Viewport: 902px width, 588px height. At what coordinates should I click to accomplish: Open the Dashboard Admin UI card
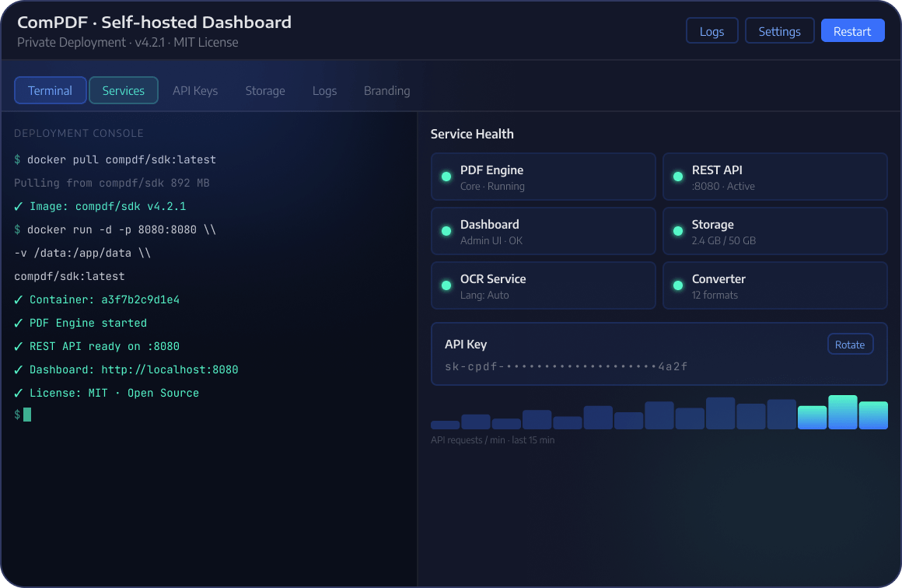543,231
